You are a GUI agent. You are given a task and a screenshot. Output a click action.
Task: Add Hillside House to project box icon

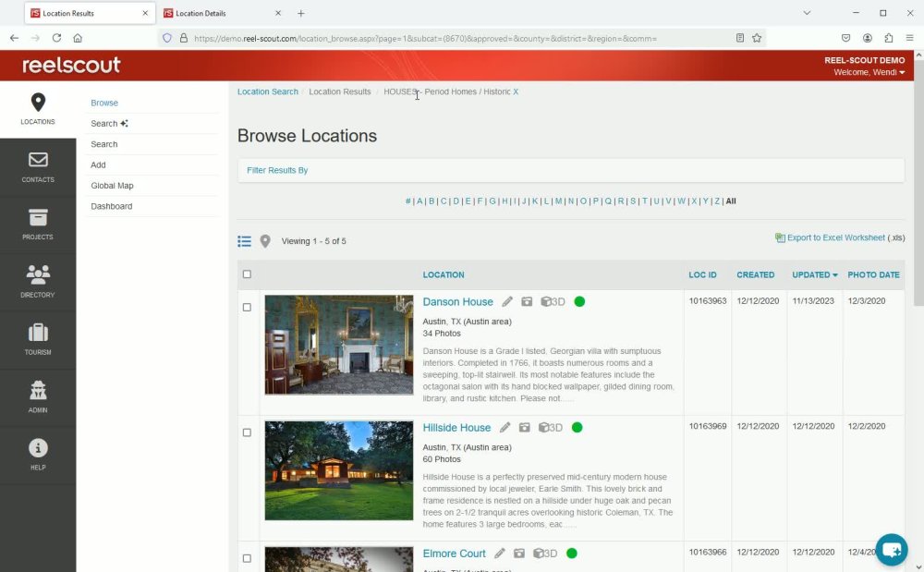524,428
